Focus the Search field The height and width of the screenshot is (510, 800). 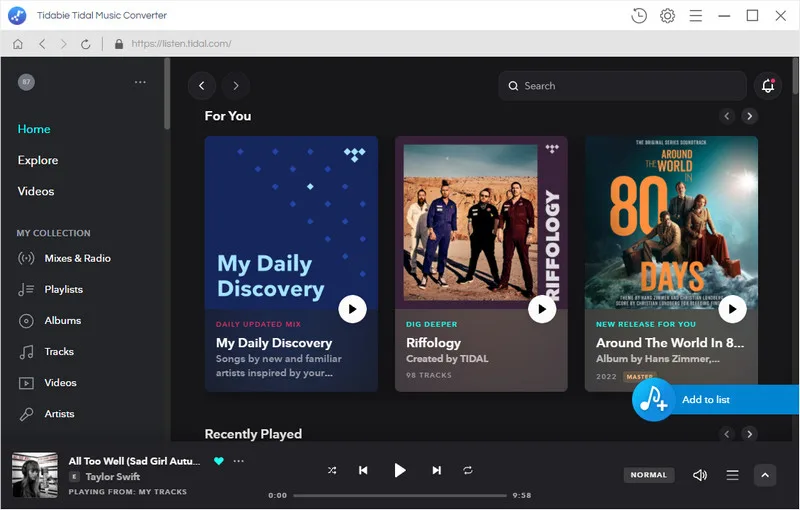(622, 86)
